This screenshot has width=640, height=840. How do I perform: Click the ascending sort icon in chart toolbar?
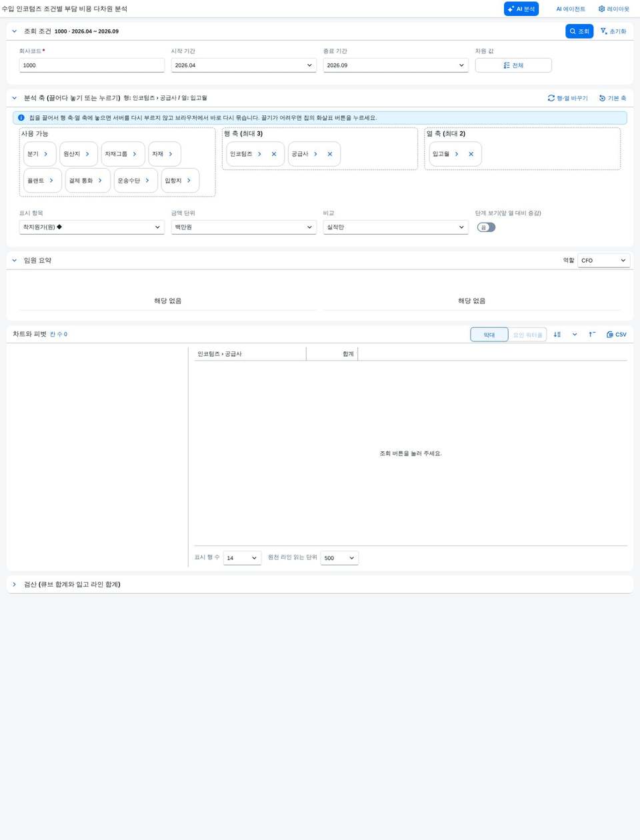point(592,335)
